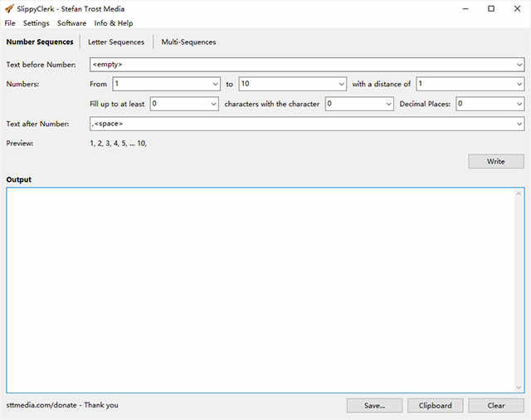531x420 pixels.
Task: Expand the Decimal Places dropdown arrow
Action: tap(519, 104)
